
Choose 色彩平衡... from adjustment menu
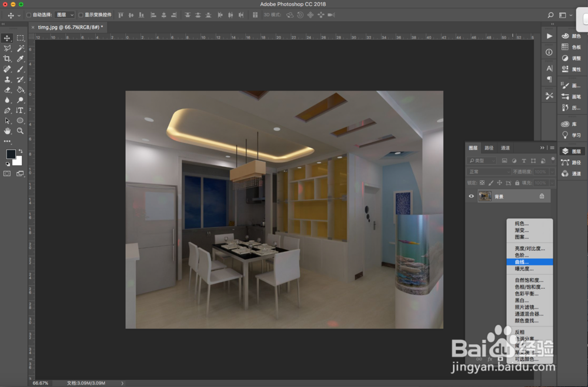pos(530,294)
